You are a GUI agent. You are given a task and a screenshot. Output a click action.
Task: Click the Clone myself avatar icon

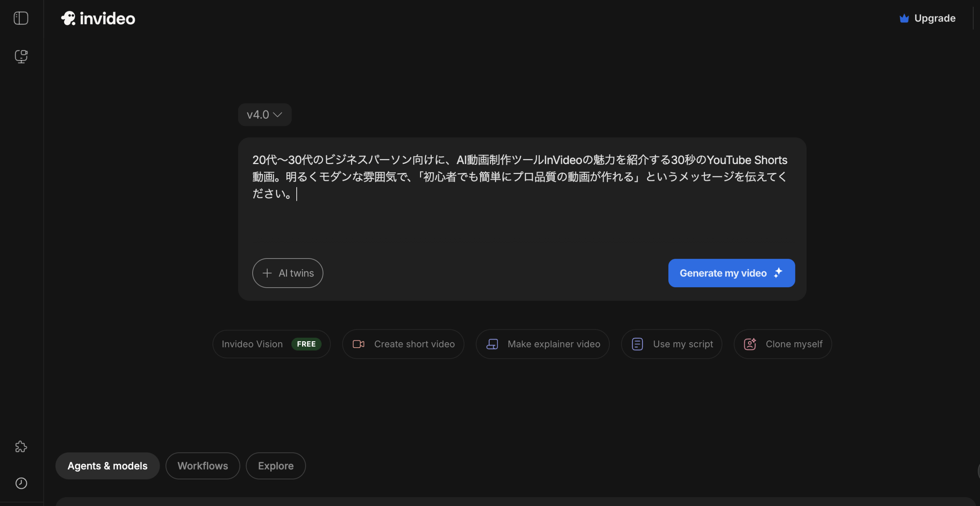[750, 344]
